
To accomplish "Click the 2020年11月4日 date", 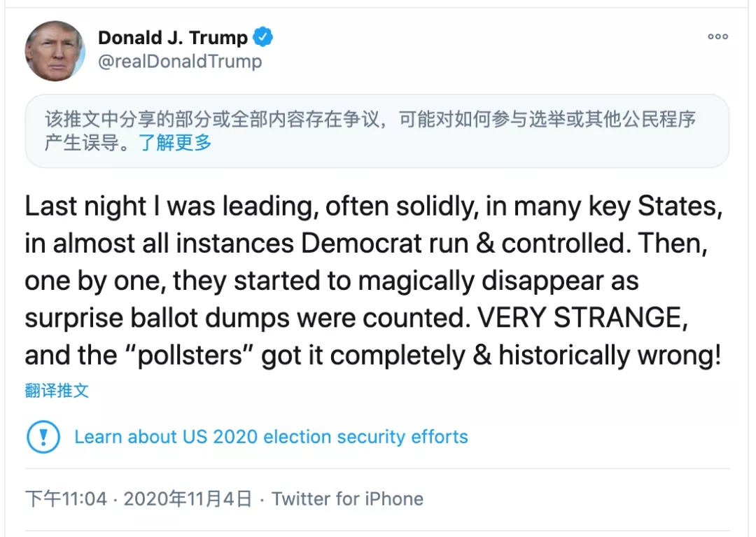I will pyautogui.click(x=188, y=499).
